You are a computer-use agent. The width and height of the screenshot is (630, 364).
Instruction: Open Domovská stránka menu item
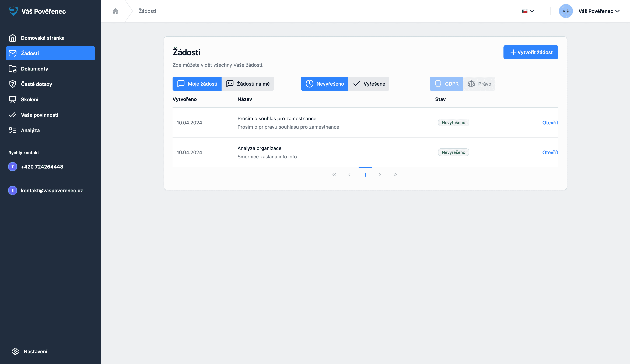[x=43, y=38]
